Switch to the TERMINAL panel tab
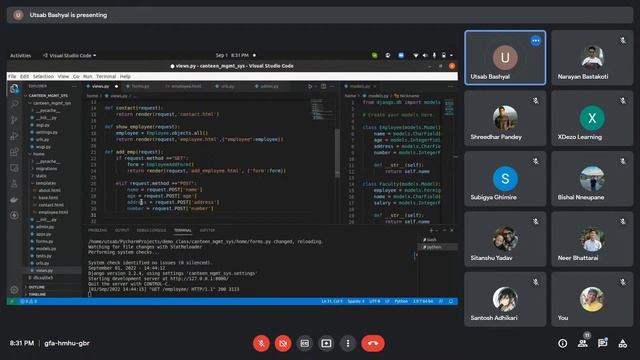Viewport: 640px width, 360px height. (183, 230)
